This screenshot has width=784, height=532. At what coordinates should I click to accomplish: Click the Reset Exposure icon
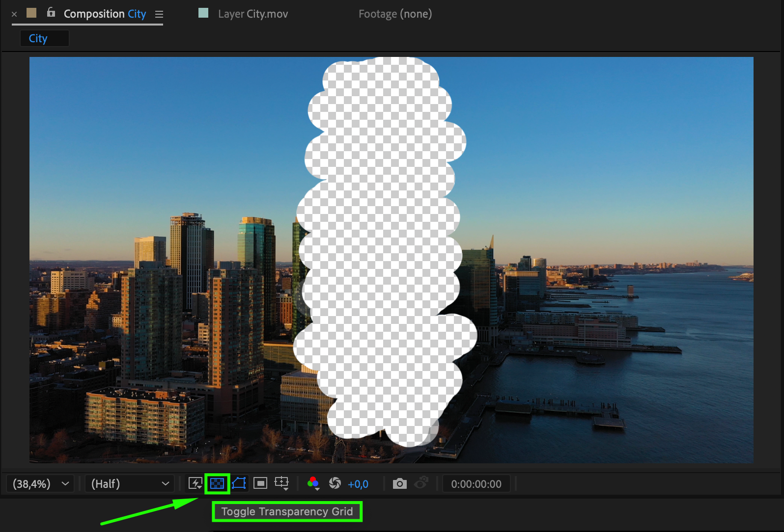(x=335, y=483)
